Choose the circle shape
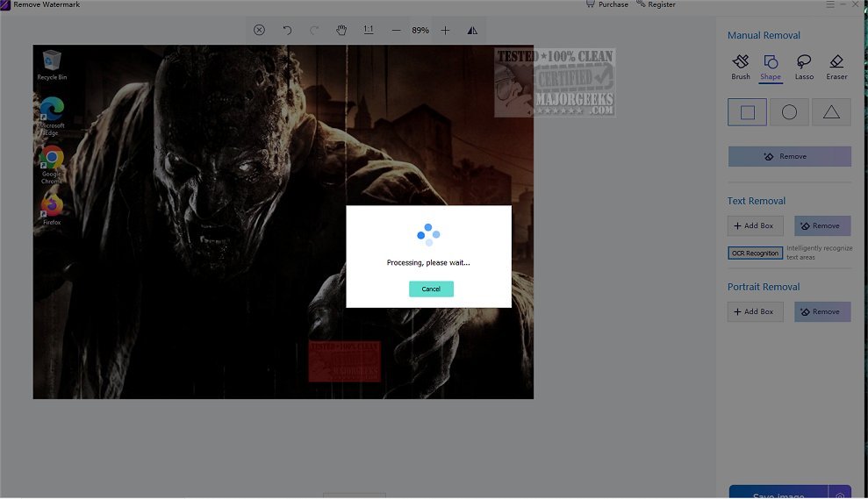The image size is (868, 499). (x=789, y=112)
